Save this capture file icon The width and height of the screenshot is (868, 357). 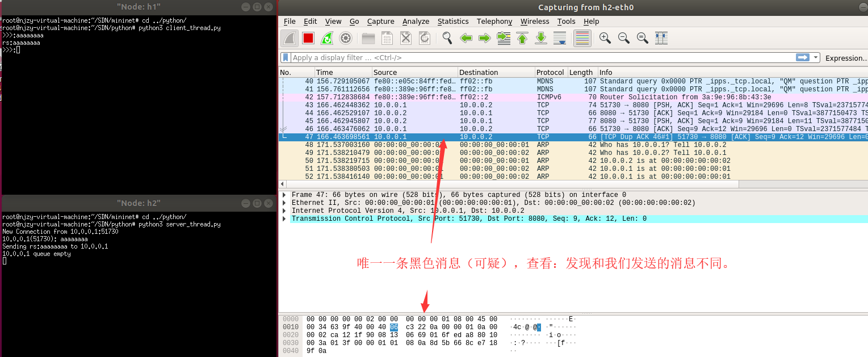point(387,38)
